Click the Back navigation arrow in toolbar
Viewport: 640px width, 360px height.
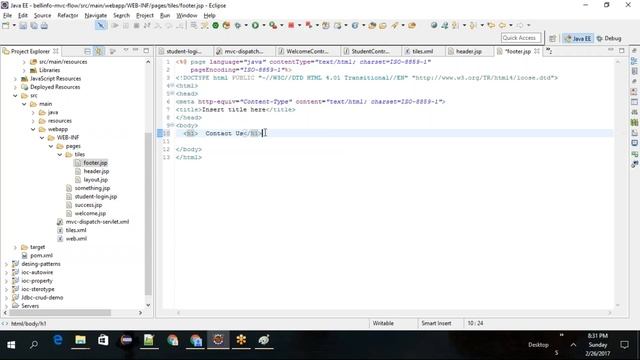tap(502, 25)
